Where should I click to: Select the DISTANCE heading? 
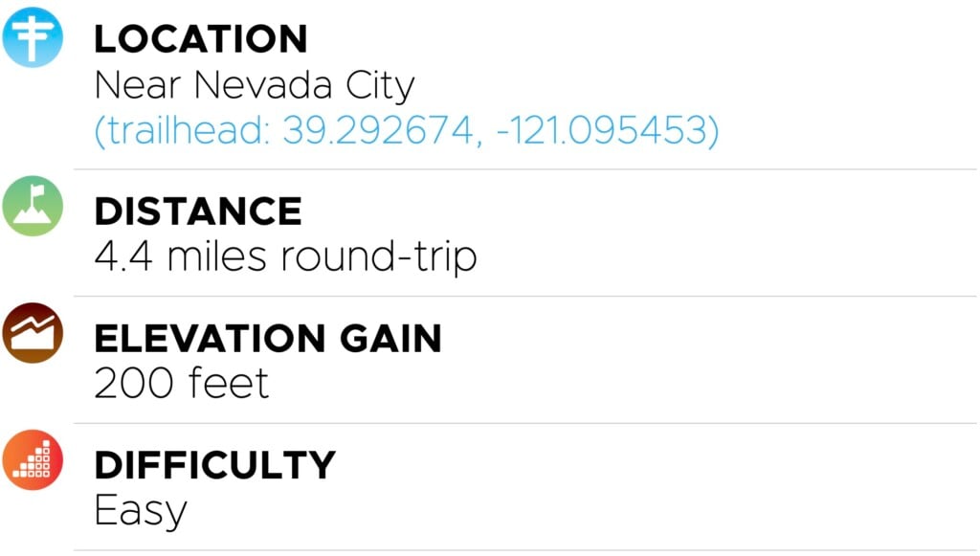[198, 211]
